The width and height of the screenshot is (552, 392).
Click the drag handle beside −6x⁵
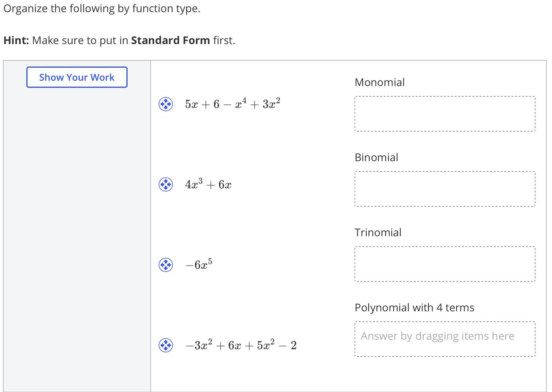click(166, 265)
